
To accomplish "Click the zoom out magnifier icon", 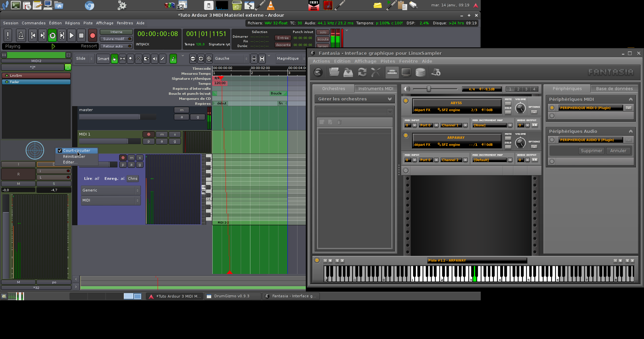I will click(x=193, y=59).
